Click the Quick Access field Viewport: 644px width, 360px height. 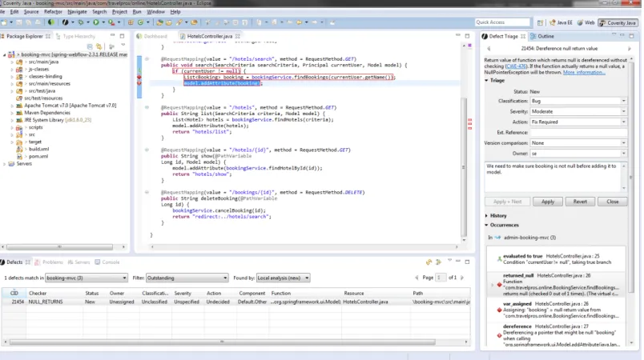(x=502, y=22)
